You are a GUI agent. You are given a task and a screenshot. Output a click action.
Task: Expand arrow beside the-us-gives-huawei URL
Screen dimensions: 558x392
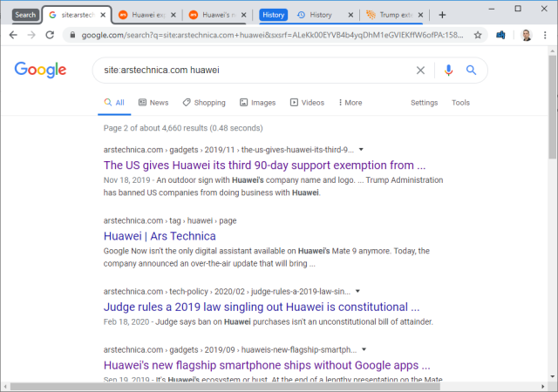(x=361, y=150)
